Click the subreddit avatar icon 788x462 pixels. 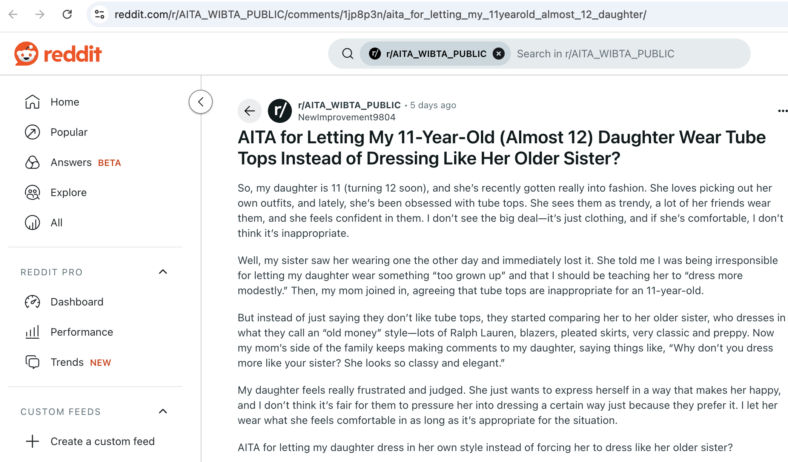click(x=280, y=111)
